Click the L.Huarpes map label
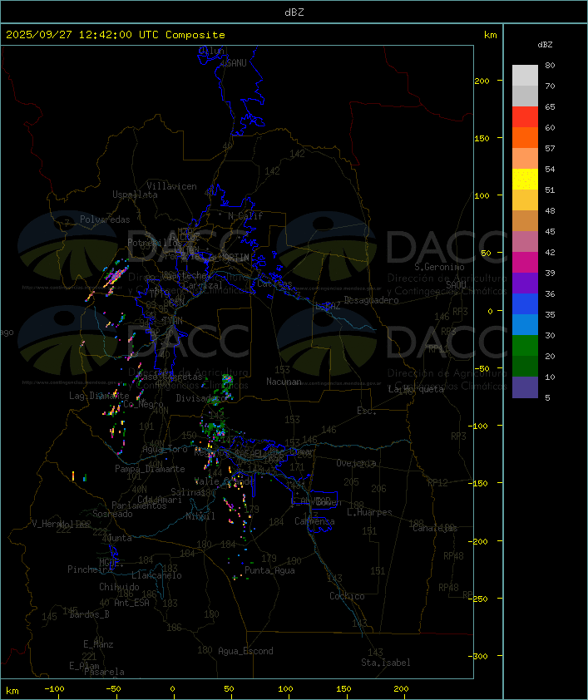The image size is (588, 700). click(x=369, y=512)
